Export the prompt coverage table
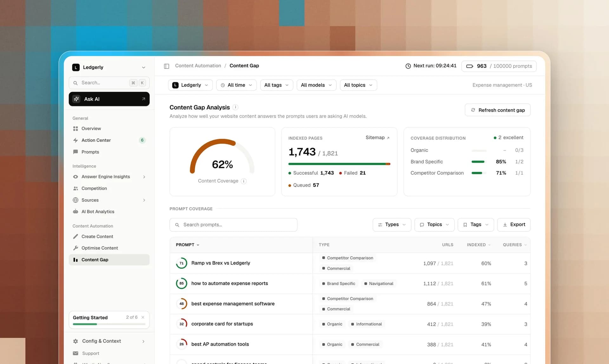The width and height of the screenshot is (609, 364). [514, 225]
